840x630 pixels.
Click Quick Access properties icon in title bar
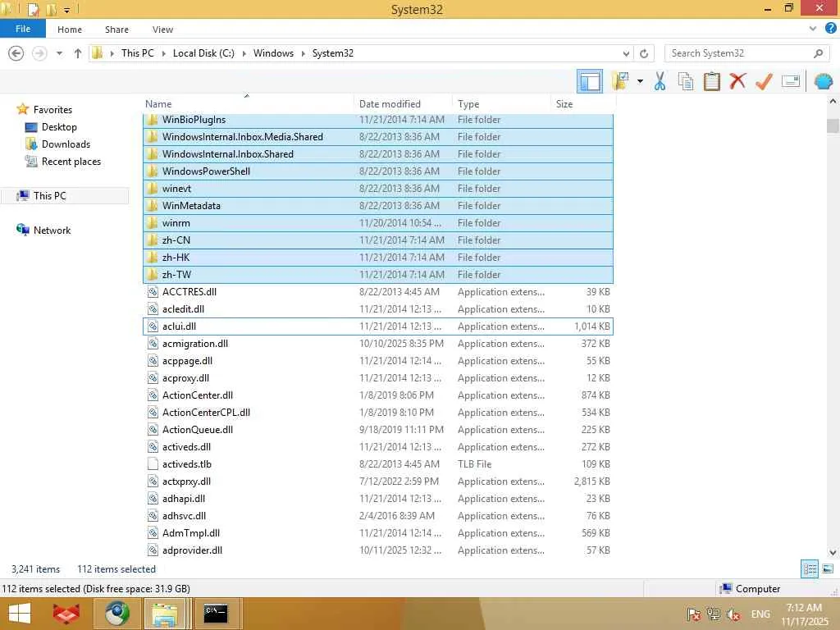tap(33, 9)
